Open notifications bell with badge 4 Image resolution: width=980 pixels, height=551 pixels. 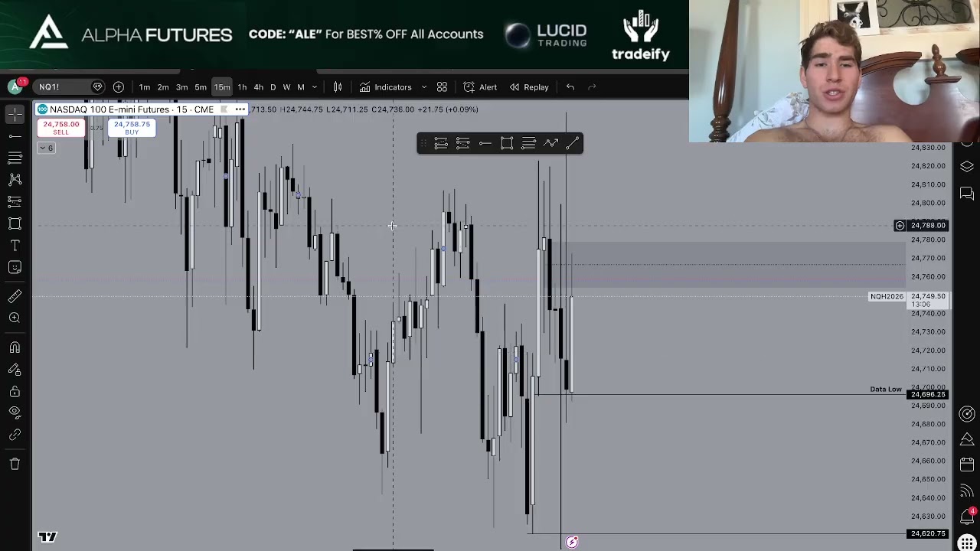967,517
